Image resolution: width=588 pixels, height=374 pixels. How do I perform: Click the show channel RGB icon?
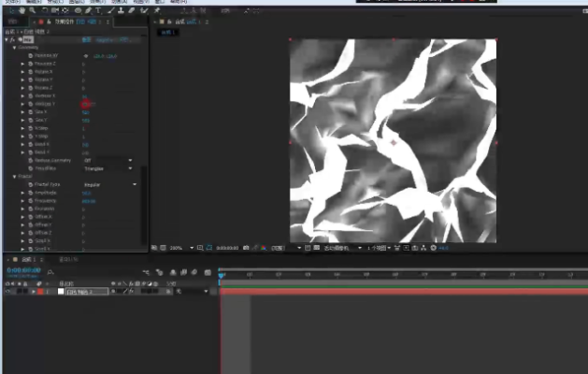coord(264,248)
